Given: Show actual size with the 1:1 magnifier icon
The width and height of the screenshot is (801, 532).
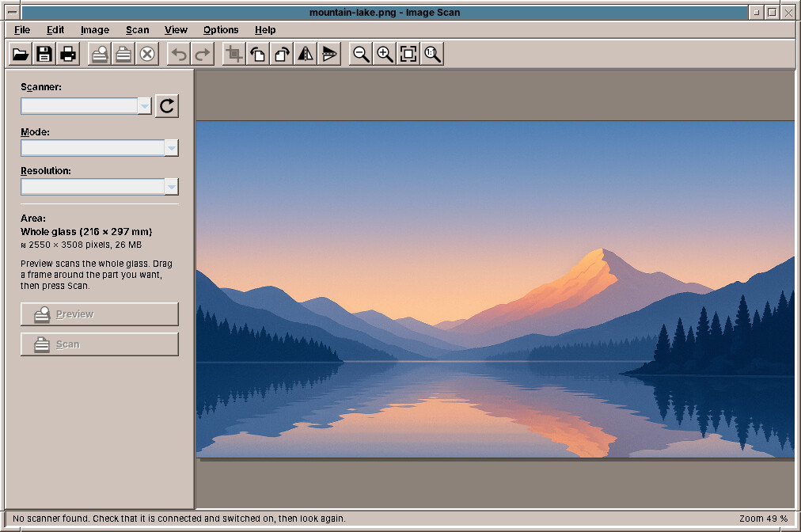Looking at the screenshot, I should click(x=432, y=54).
